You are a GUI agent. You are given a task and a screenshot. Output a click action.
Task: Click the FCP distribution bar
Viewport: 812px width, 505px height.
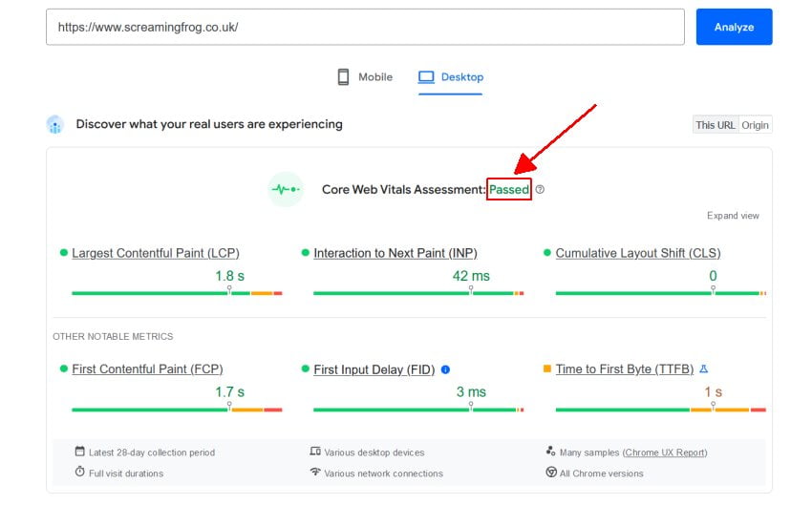(x=177, y=410)
